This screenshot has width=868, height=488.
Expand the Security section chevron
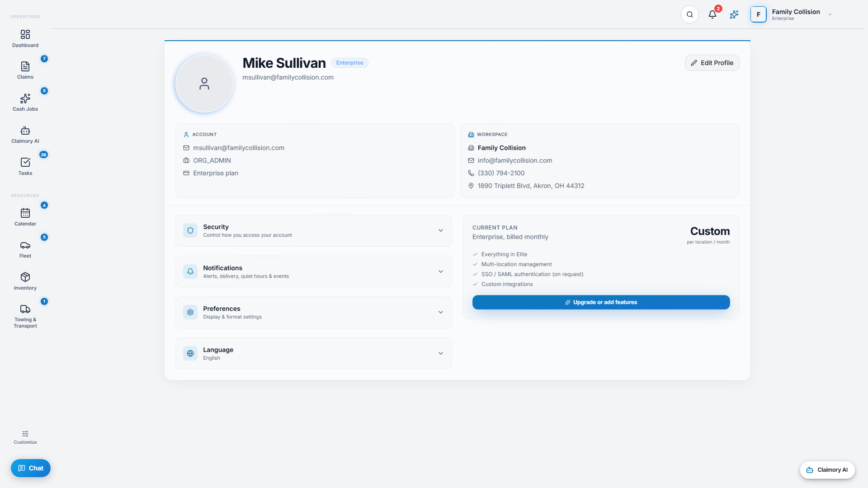point(441,230)
